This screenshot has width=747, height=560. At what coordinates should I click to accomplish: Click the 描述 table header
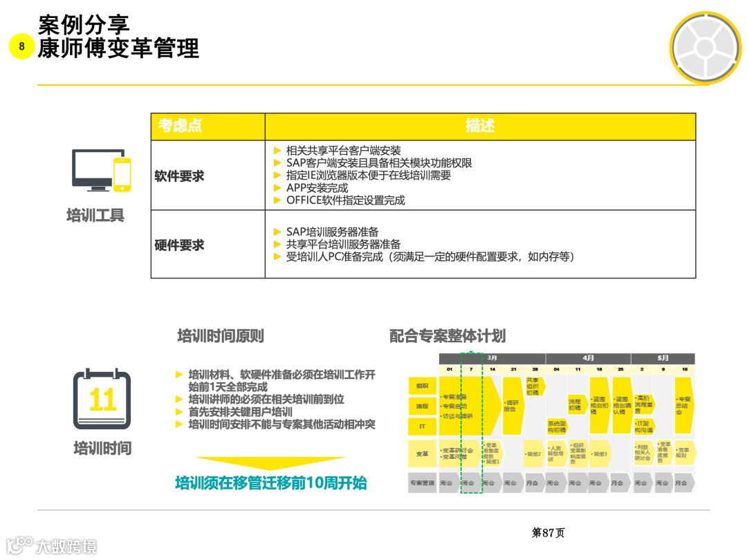coord(480,127)
